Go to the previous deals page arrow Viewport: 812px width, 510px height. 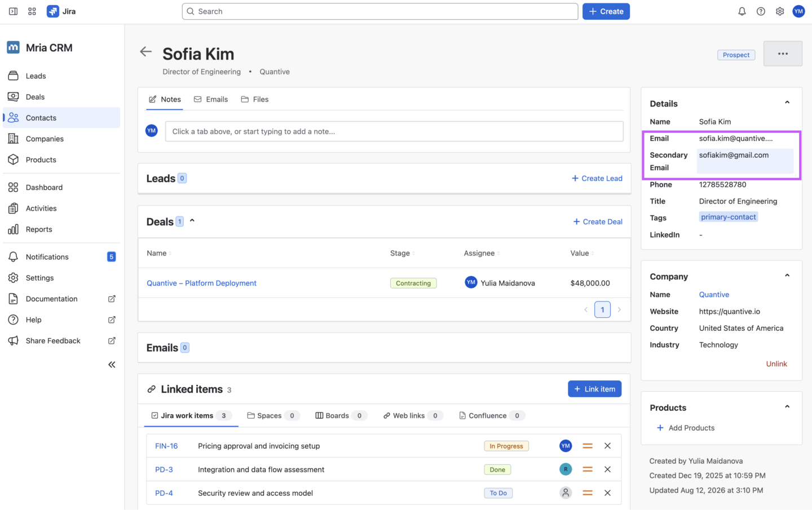point(586,309)
